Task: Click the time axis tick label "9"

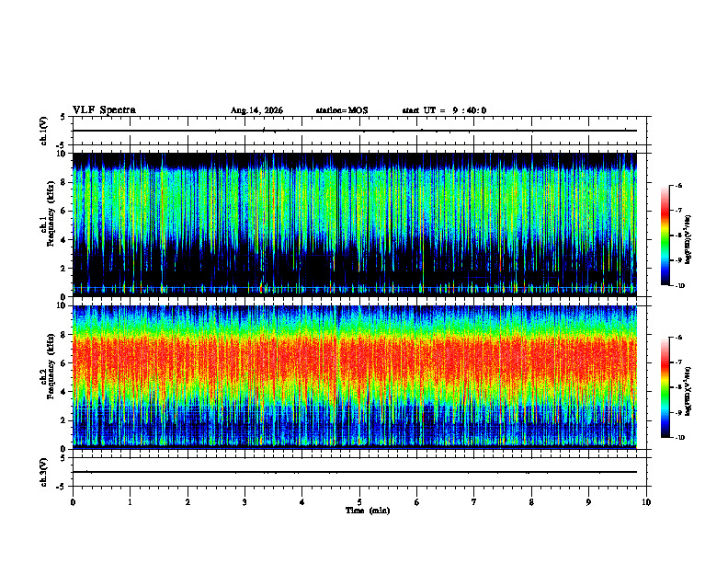Action: click(x=588, y=502)
